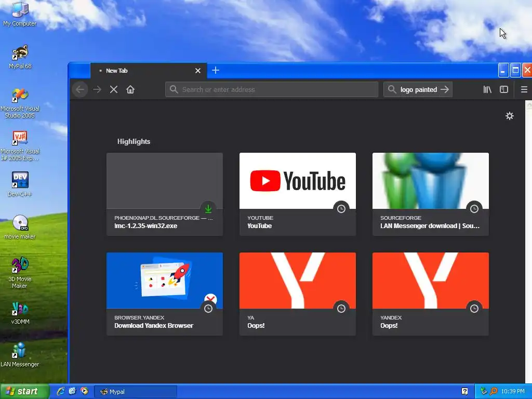532x399 pixels.
Task: Stop page loading with X button
Action: [114, 89]
